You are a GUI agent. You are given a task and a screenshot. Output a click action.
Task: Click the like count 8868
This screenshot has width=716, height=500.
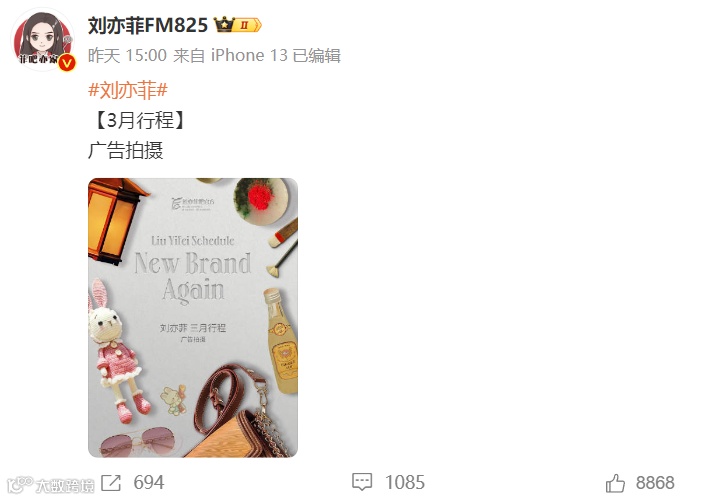click(x=655, y=483)
